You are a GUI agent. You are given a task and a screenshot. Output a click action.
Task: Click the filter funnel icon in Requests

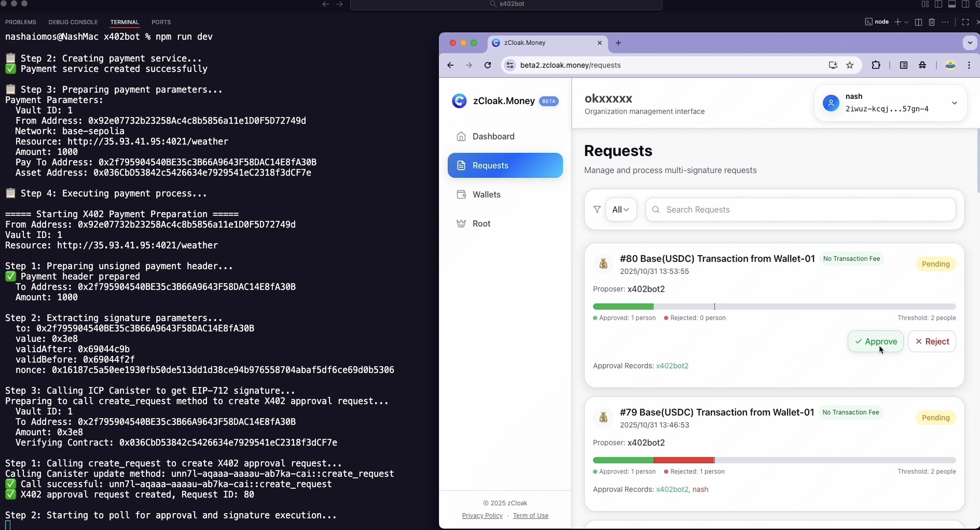pyautogui.click(x=597, y=209)
